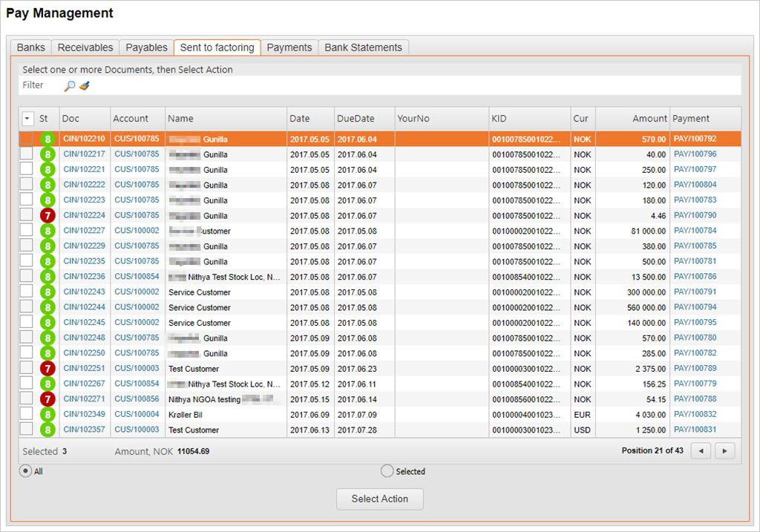Sort by the DueDate column header
Viewport: 760px width, 532px height.
pos(356,119)
